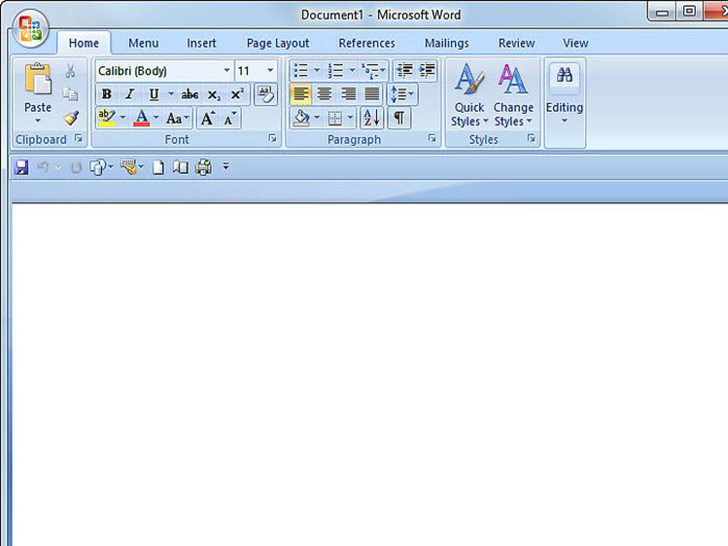Screen dimensions: 728x546
Task: Customize Quick Access Toolbar arrow
Action: [x=226, y=166]
